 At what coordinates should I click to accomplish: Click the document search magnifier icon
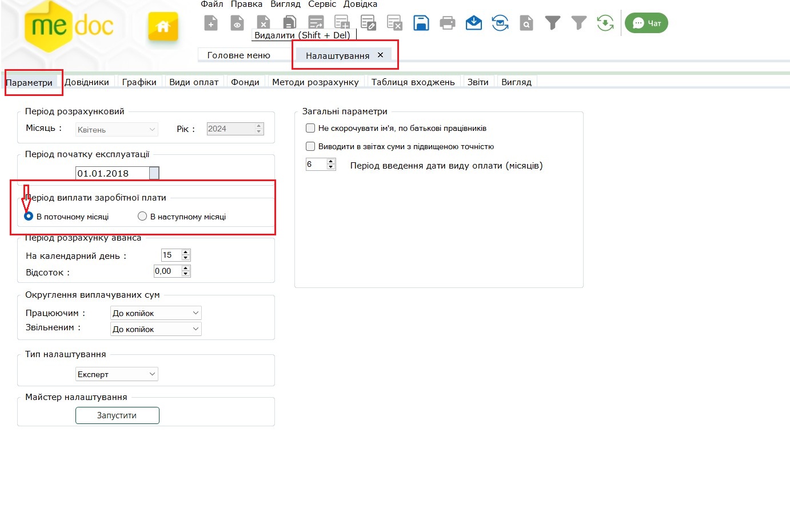526,23
